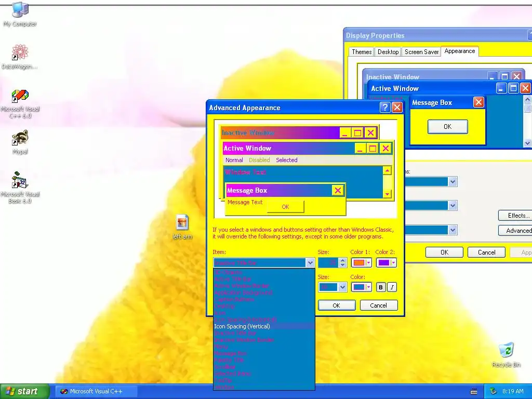
Task: Click 'Window Text' in Advanced Appearance preview
Action: point(245,172)
